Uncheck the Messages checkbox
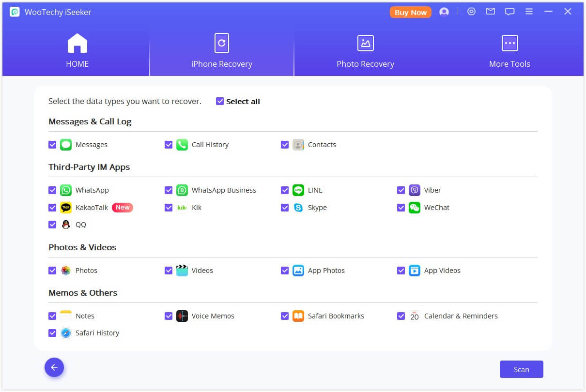 point(52,145)
